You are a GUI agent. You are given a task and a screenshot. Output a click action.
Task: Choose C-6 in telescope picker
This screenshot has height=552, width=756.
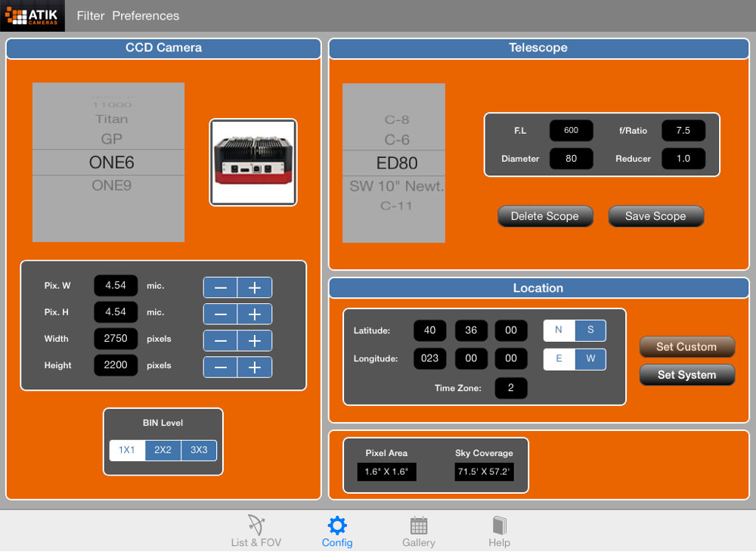point(396,140)
